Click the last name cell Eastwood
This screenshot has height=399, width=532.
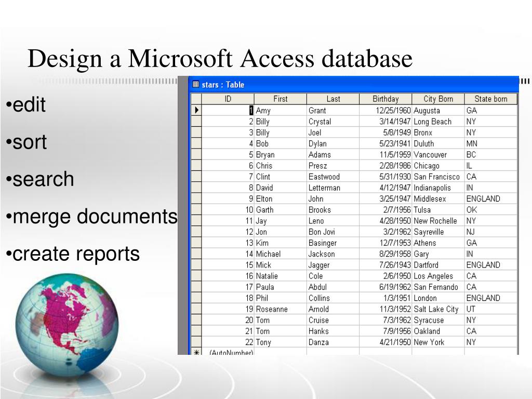[333, 177]
